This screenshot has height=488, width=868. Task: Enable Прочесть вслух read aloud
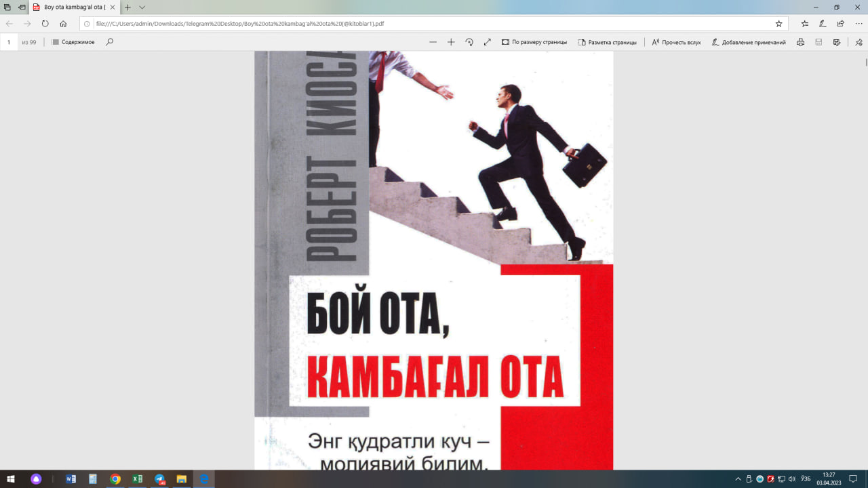point(677,41)
